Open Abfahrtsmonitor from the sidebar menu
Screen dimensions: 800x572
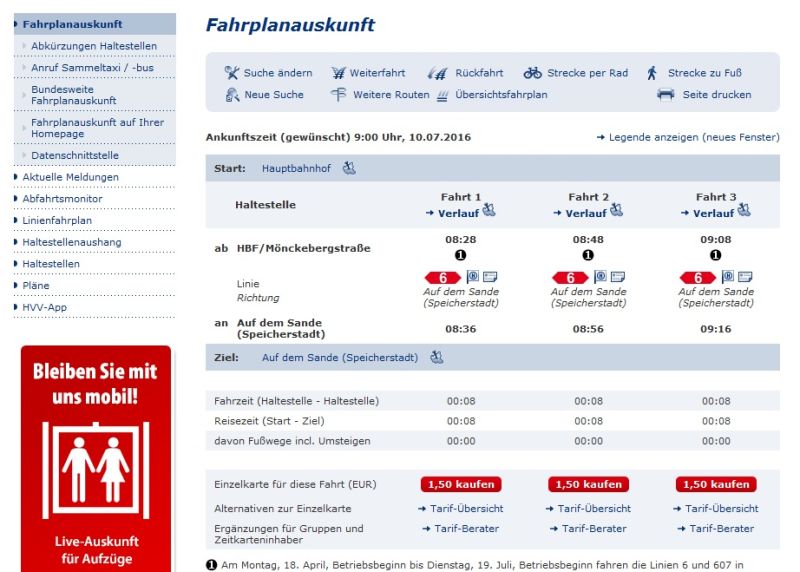(62, 199)
